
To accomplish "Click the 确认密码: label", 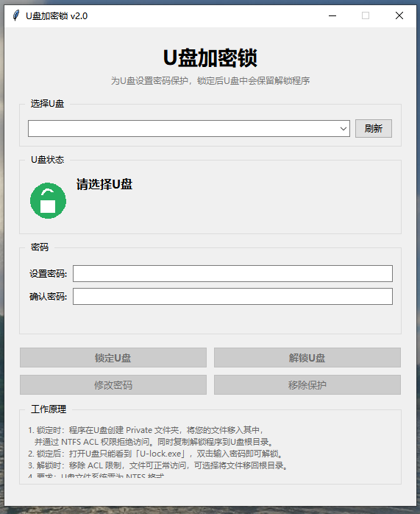I will click(x=48, y=297).
